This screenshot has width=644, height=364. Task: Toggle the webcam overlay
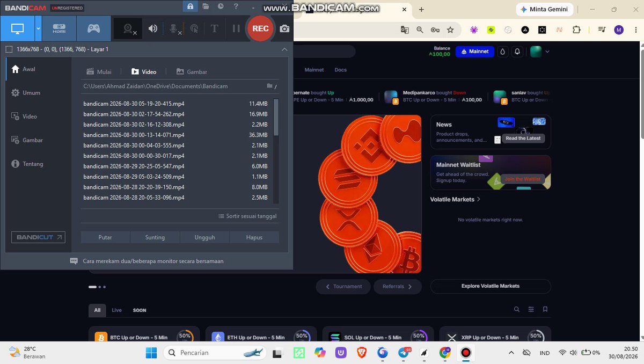(x=129, y=29)
